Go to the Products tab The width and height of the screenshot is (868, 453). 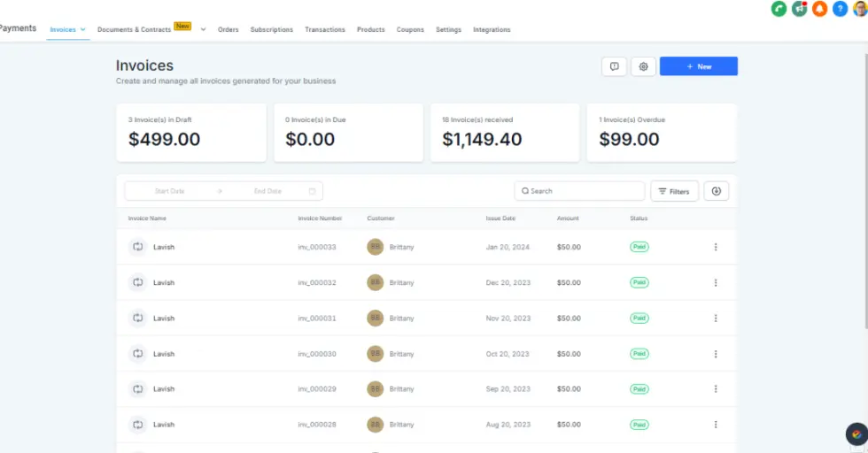click(371, 29)
